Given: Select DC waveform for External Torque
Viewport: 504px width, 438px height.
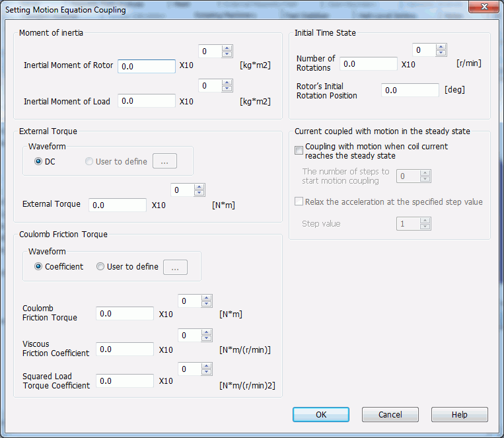Looking at the screenshot, I should pos(39,161).
